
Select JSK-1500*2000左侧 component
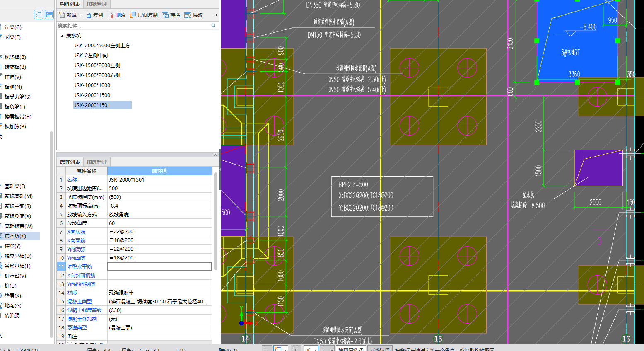tap(97, 65)
